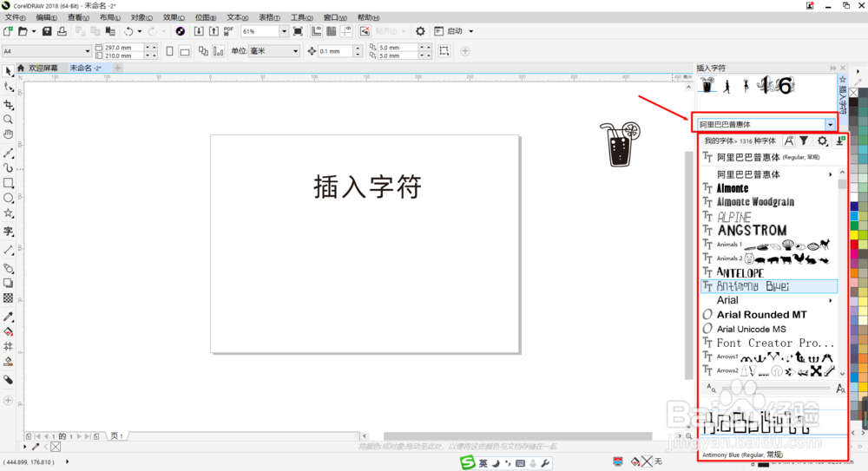Image resolution: width=868 pixels, height=471 pixels.
Task: Select the Color eyedropper tool
Action: pos(9,317)
